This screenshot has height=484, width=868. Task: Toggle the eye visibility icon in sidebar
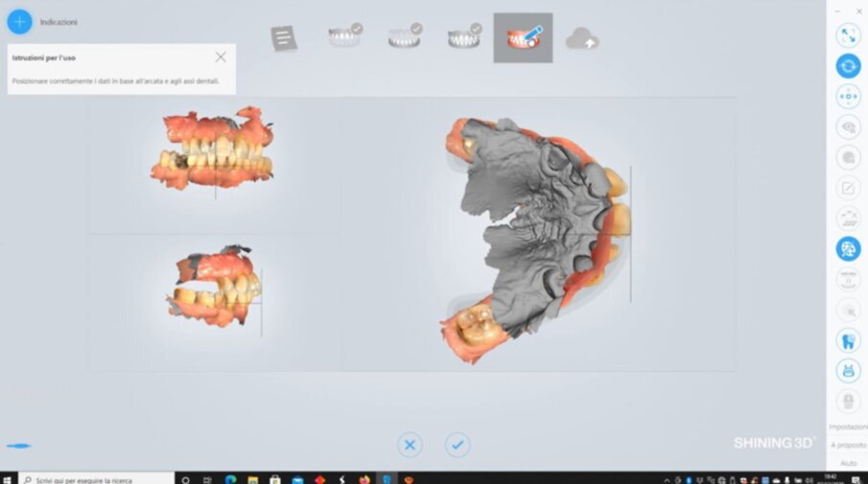click(848, 127)
